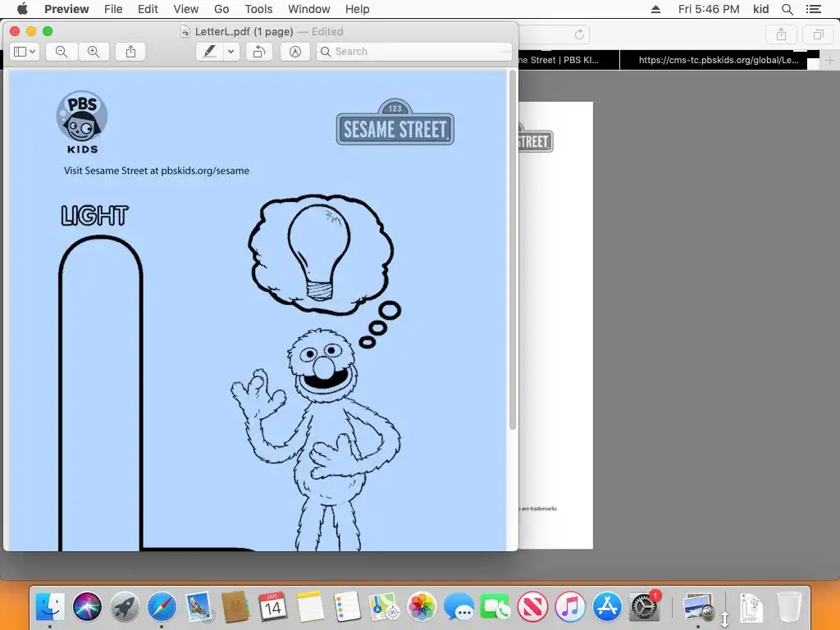Open the File menu
Viewport: 840px width, 630px height.
tap(113, 9)
